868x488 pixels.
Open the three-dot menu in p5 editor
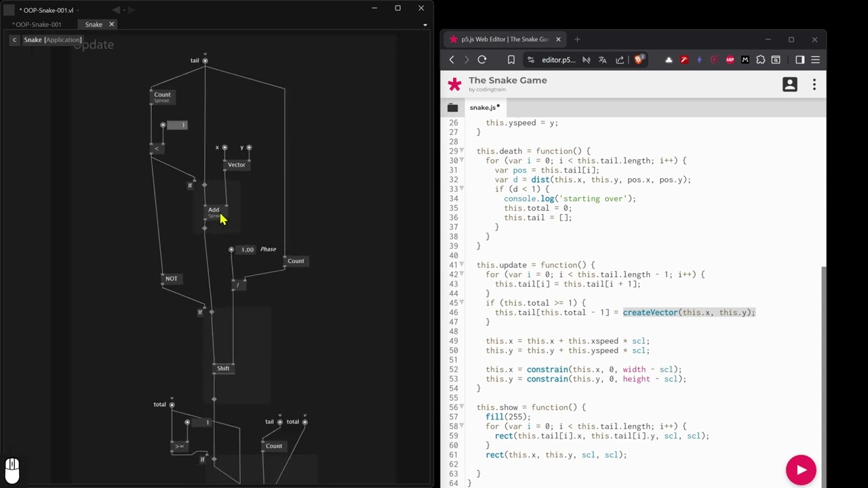[814, 85]
